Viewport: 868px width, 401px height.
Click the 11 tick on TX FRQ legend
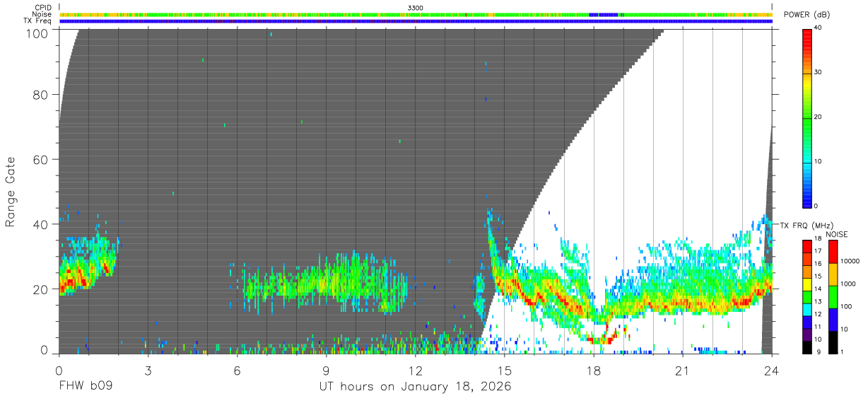tap(819, 327)
